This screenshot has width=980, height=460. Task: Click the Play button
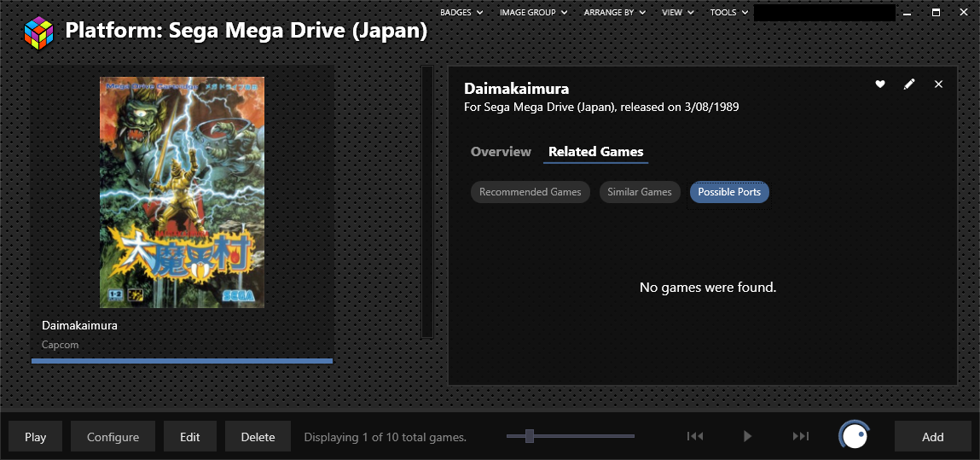coord(36,436)
